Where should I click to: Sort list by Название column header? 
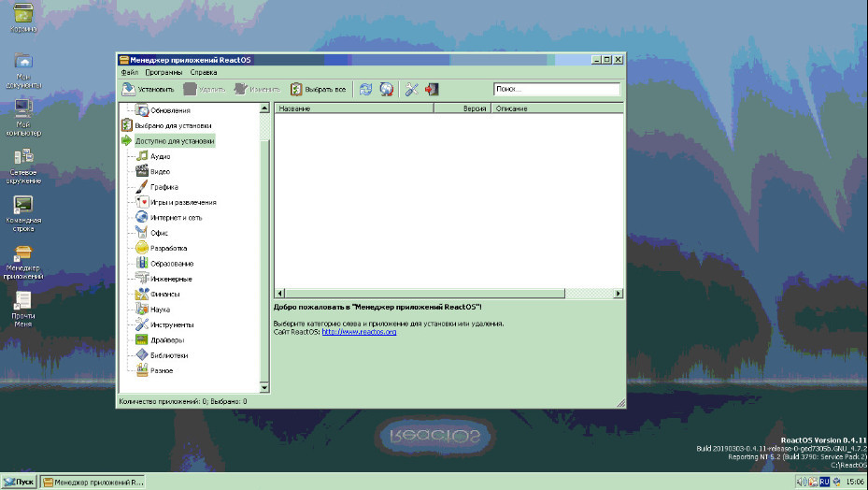[x=354, y=108]
